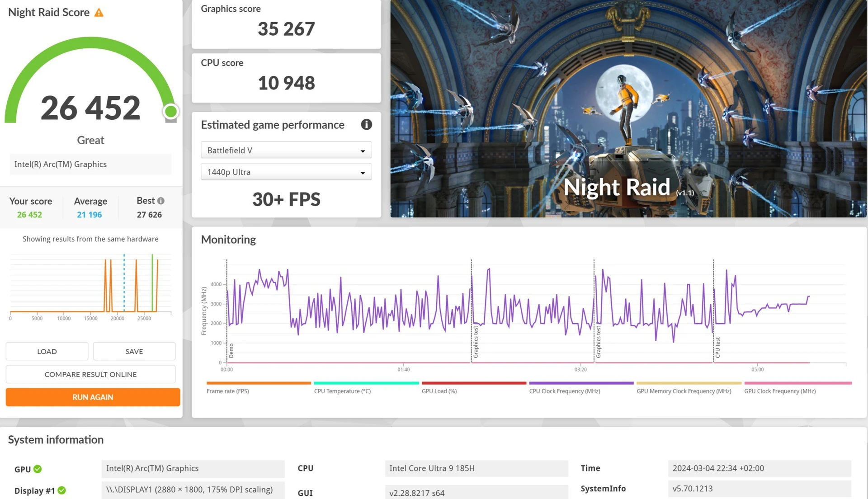Click the orange RUN AGAIN button
The image size is (868, 499).
(x=93, y=397)
